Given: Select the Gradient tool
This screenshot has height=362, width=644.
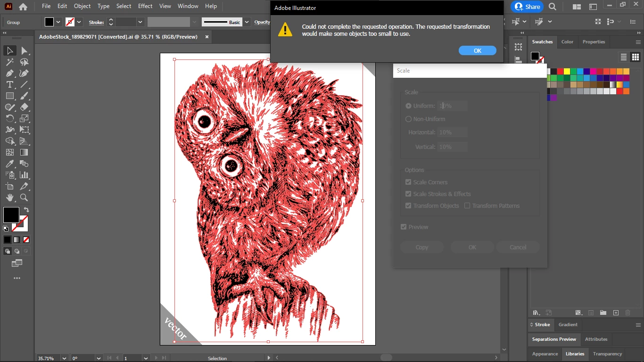Looking at the screenshot, I should (x=24, y=152).
